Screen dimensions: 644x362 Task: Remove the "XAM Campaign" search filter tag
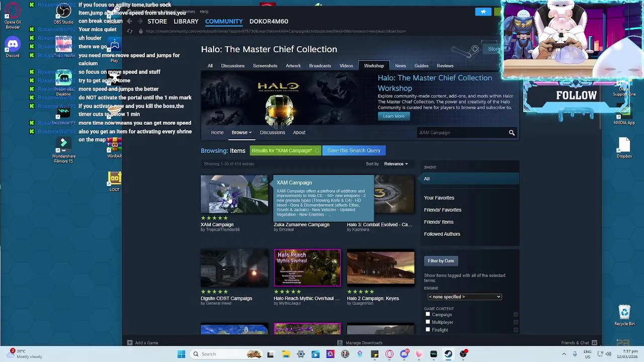point(317,151)
